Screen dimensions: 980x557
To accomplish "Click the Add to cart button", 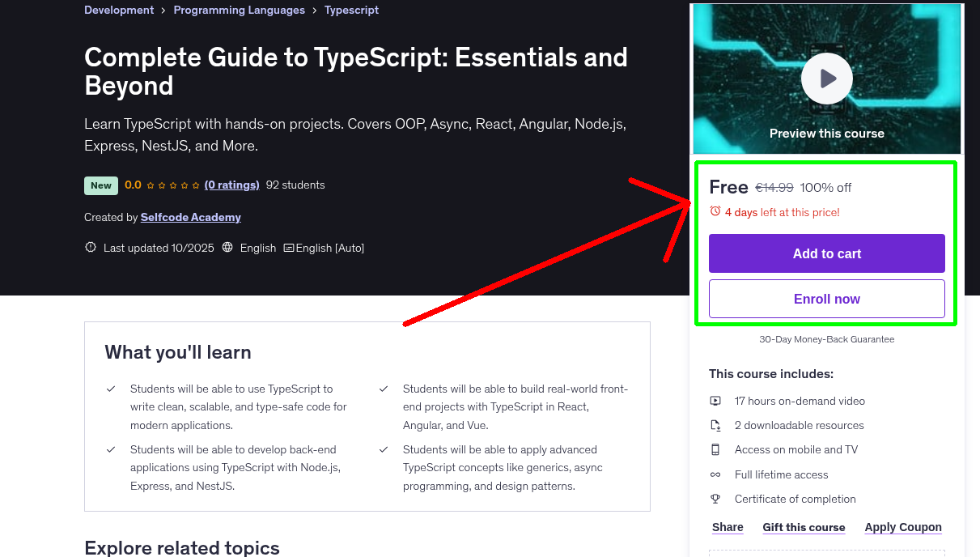I will click(826, 253).
